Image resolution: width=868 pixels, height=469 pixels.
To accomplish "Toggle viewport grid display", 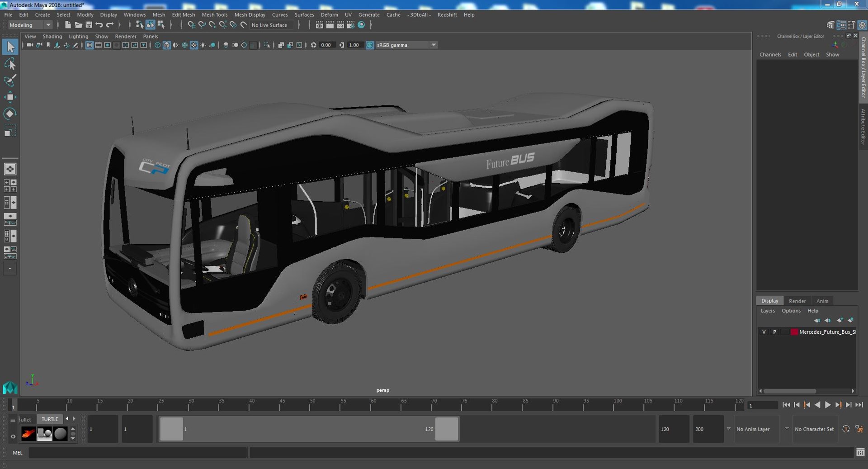I will 89,45.
